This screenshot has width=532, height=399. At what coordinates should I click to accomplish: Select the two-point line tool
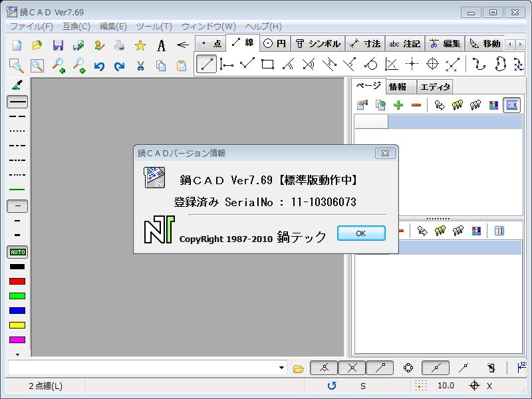pyautogui.click(x=207, y=65)
